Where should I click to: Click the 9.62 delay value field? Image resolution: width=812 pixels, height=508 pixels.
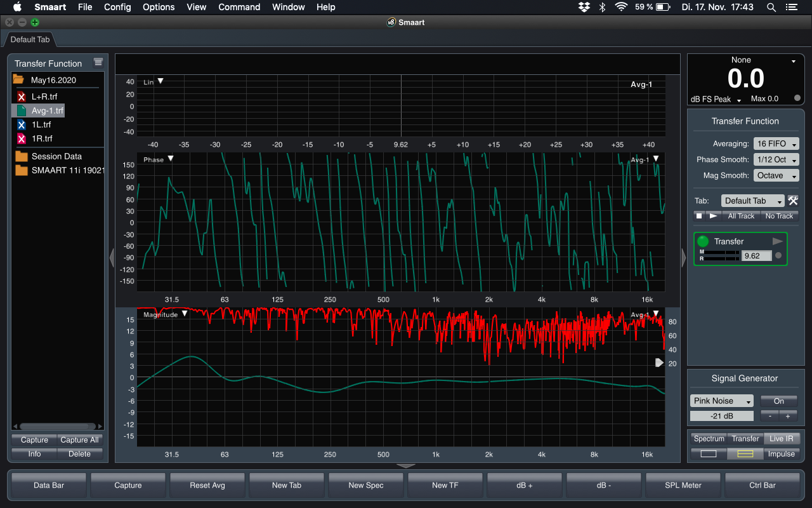[756, 255]
